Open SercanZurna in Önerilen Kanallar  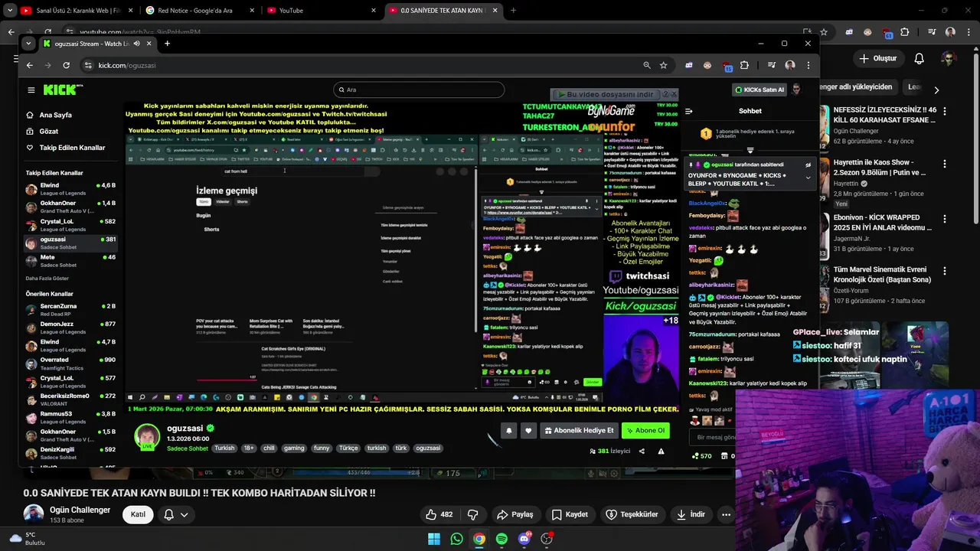(x=70, y=310)
